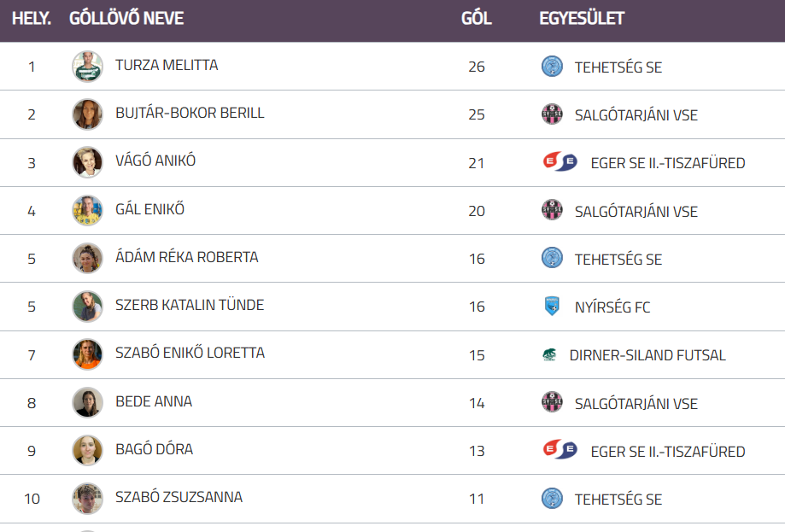Open Bujtár-Bokor Berill player name link
The width and height of the screenshot is (785, 532).
(x=190, y=114)
